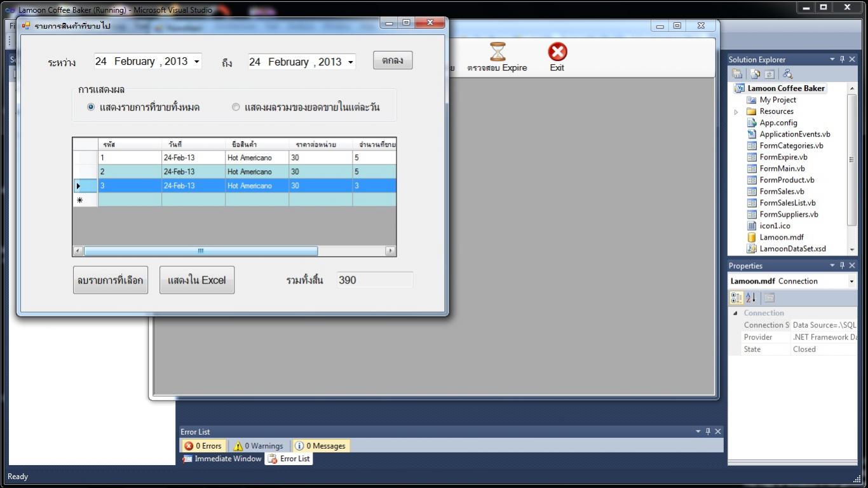Click the ชื่อสินค้า column header

[x=257, y=144]
